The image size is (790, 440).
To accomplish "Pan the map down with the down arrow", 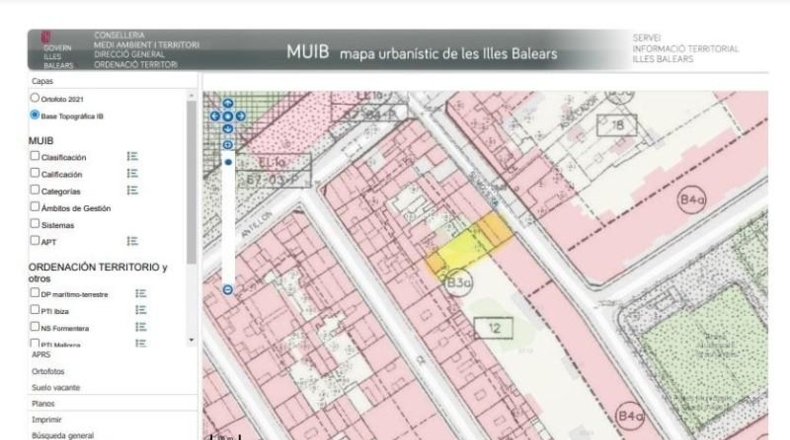I will [x=228, y=129].
